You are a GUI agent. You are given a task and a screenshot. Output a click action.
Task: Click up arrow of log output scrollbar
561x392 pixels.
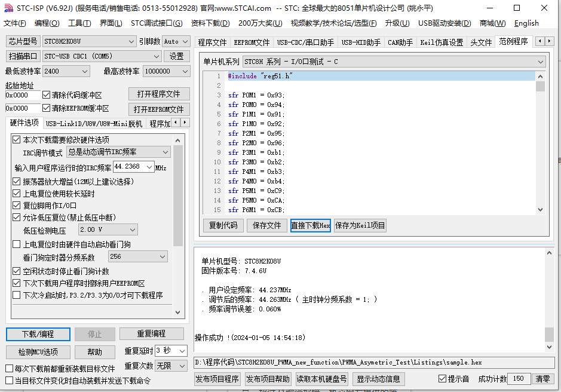click(x=549, y=253)
